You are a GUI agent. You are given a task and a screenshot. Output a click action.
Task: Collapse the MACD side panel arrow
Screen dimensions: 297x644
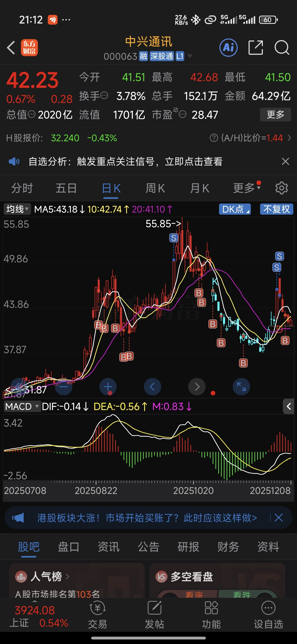(288, 407)
